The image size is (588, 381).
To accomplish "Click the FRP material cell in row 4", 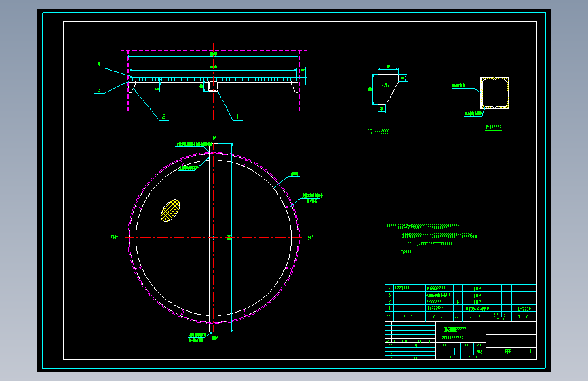I will [477, 288].
